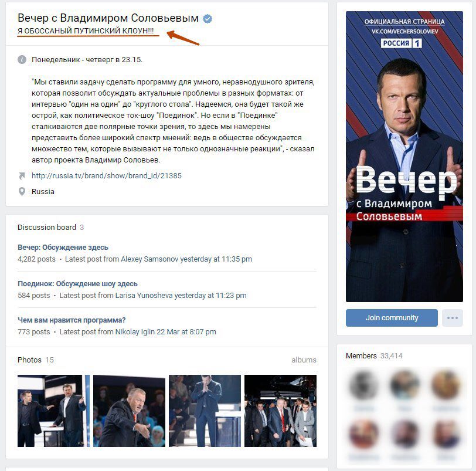The image size is (476, 471).
Task: Open 'Чем вам нравится программа?' topic
Action: (x=72, y=320)
